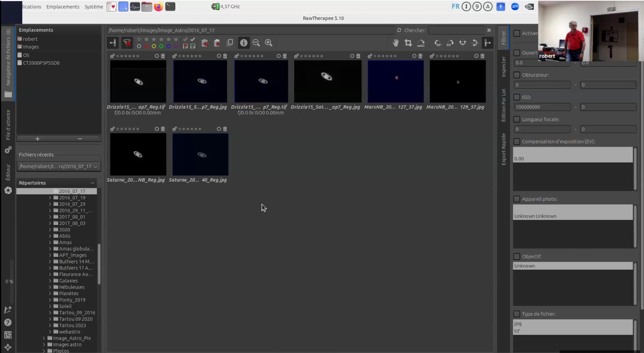Viewport: 644px width, 353px height.
Task: Expand the webastro folder
Action: tap(50, 332)
